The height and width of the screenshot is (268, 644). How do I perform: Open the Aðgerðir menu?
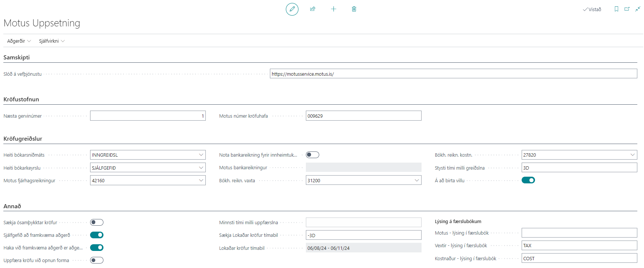point(19,41)
